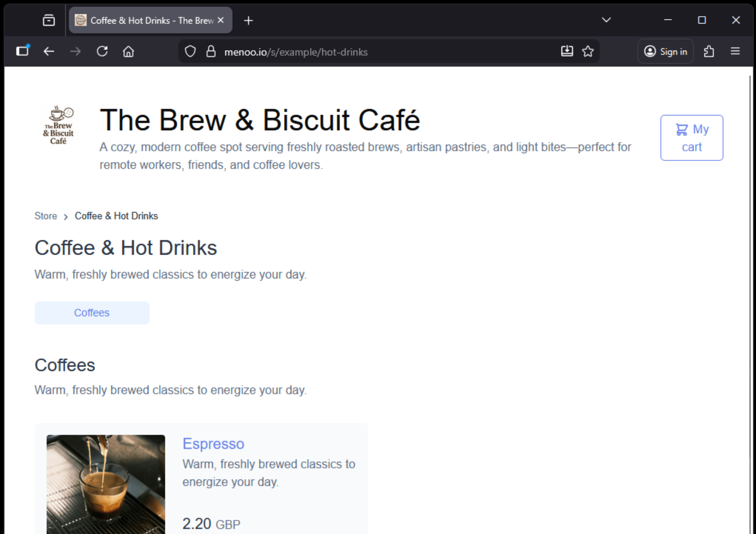Open the Espresso product page

(x=213, y=444)
